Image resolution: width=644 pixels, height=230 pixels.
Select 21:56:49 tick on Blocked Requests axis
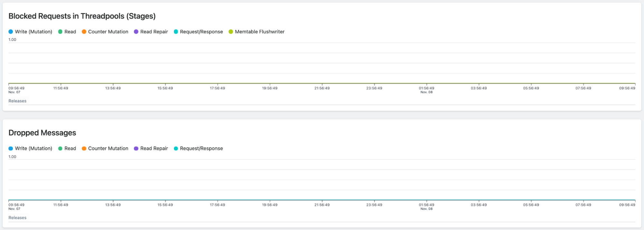(322, 88)
